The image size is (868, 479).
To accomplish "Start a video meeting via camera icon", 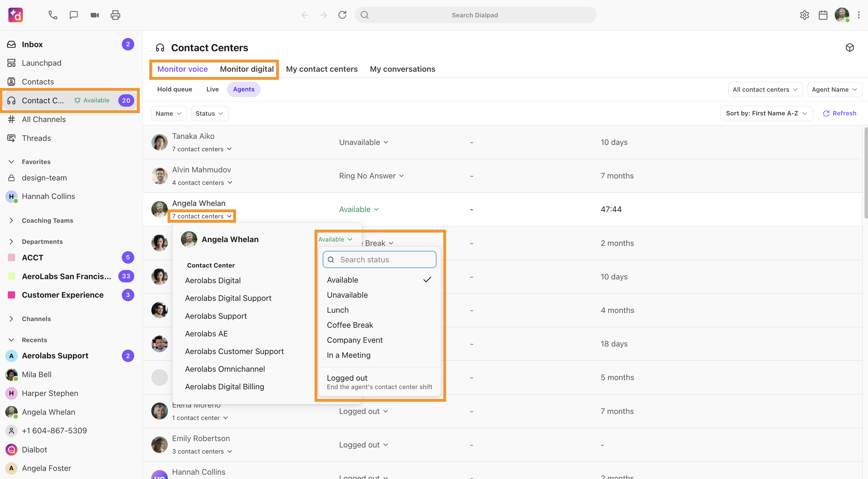I will coord(95,15).
